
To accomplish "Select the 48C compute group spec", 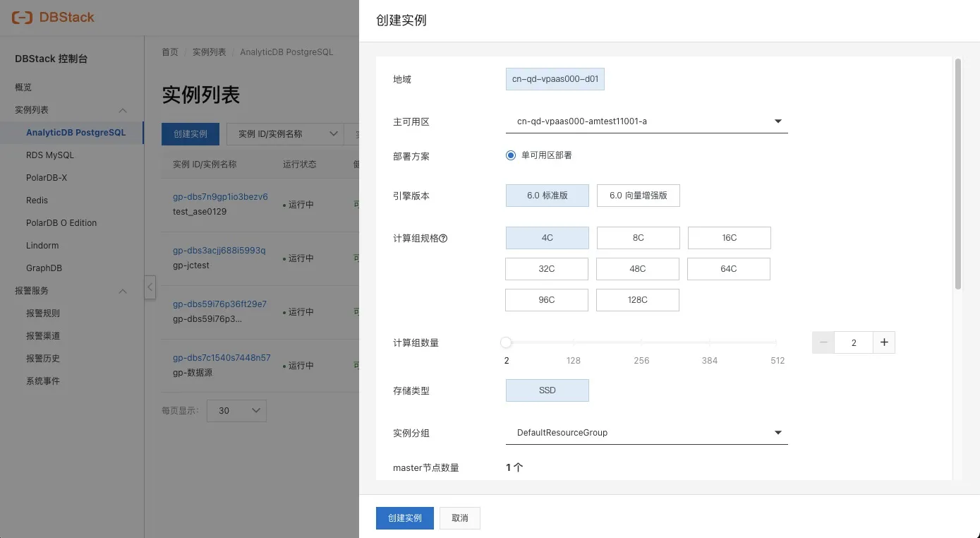I will tap(638, 269).
